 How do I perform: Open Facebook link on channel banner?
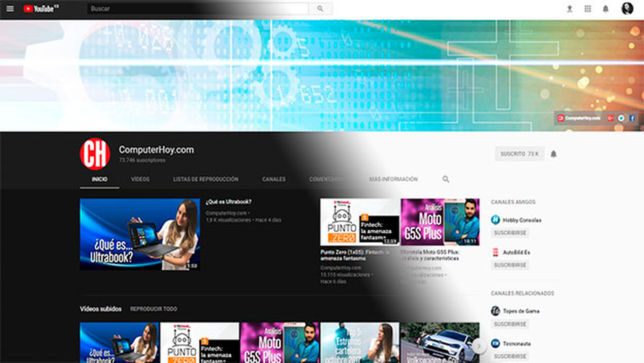pos(632,118)
